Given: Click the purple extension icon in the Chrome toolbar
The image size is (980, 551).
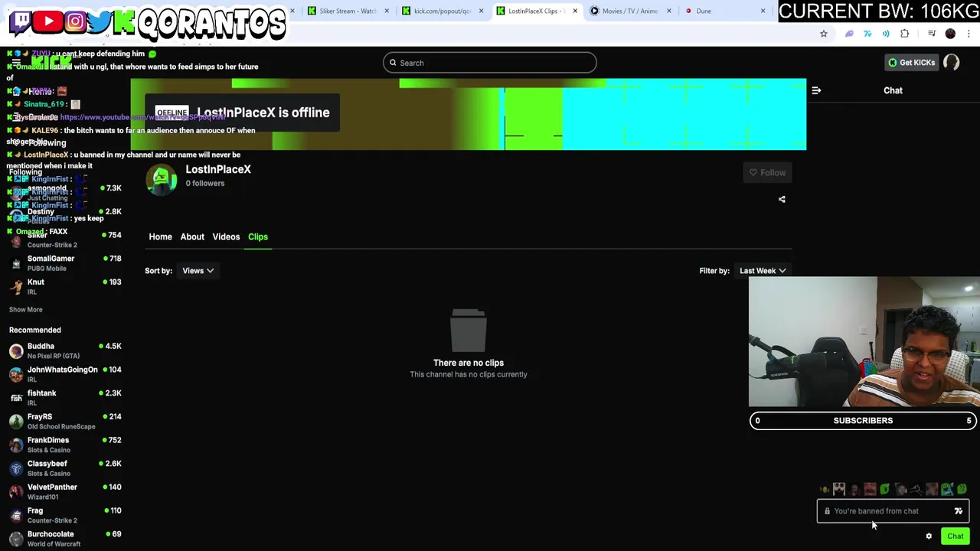Looking at the screenshot, I should click(849, 34).
